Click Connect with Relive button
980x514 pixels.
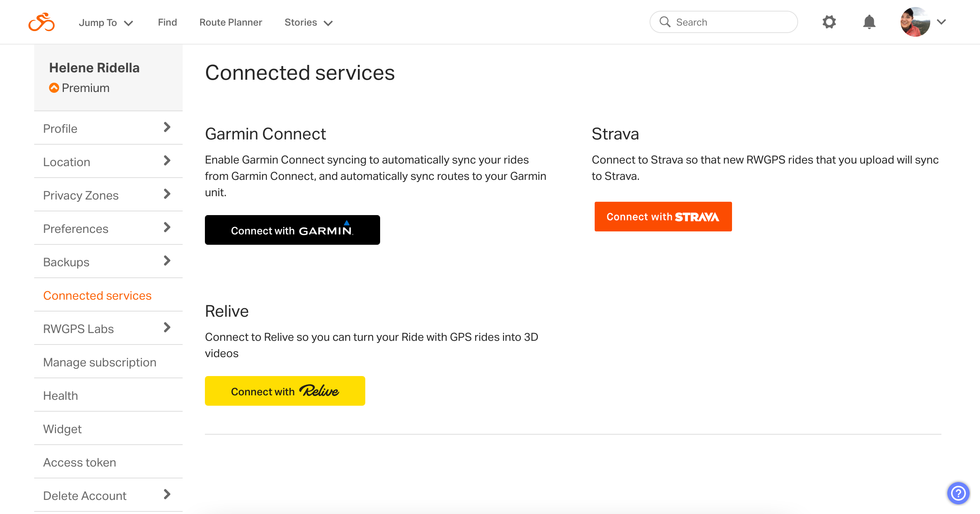(285, 391)
